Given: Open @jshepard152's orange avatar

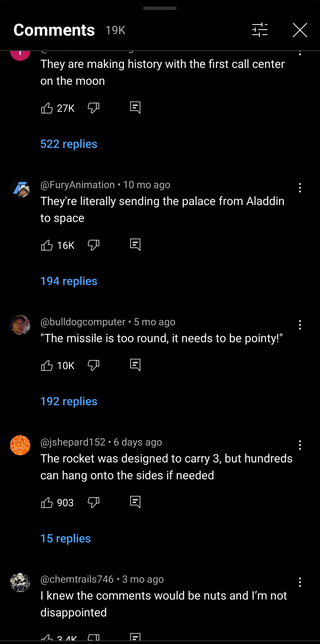Looking at the screenshot, I should pos(20,445).
